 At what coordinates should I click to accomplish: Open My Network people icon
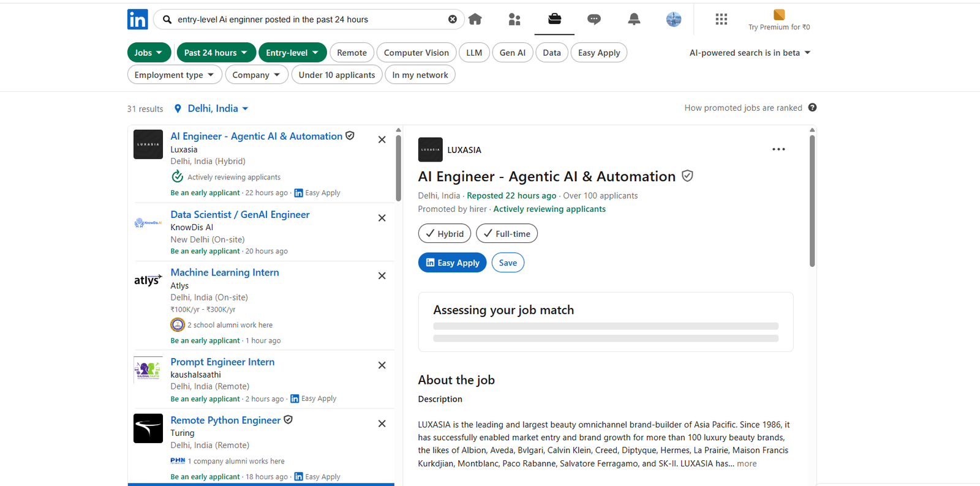pos(514,20)
